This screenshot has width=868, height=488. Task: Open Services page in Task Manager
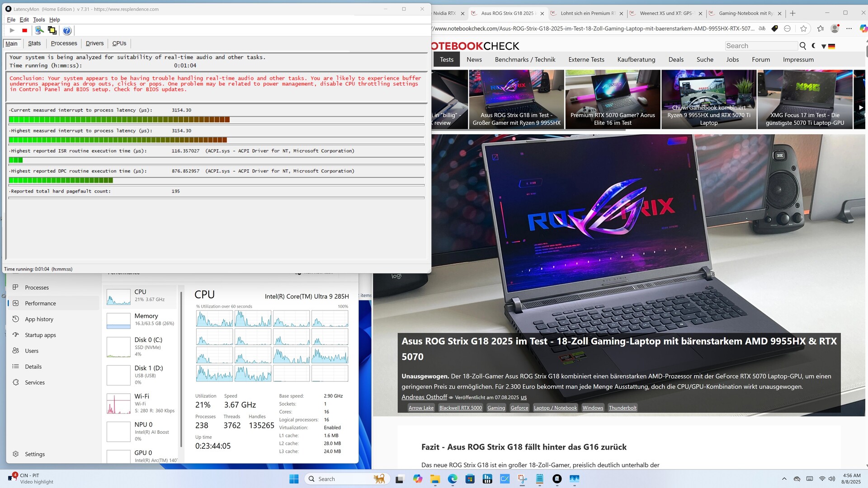click(53, 382)
